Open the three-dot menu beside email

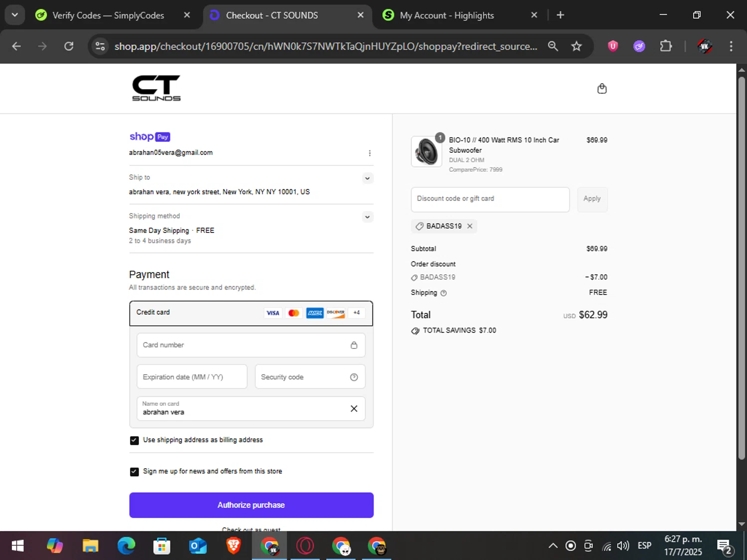(x=370, y=153)
